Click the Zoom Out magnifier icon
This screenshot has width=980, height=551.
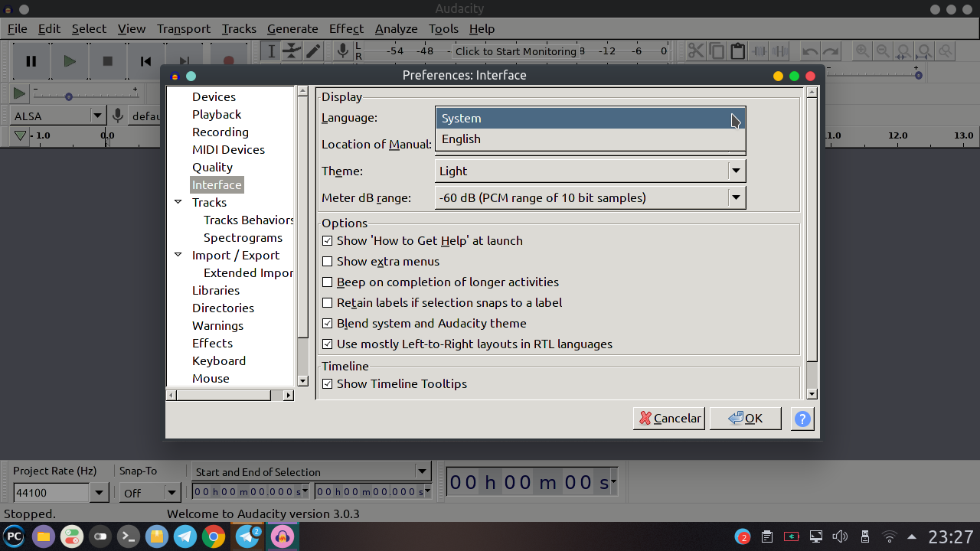tap(884, 51)
